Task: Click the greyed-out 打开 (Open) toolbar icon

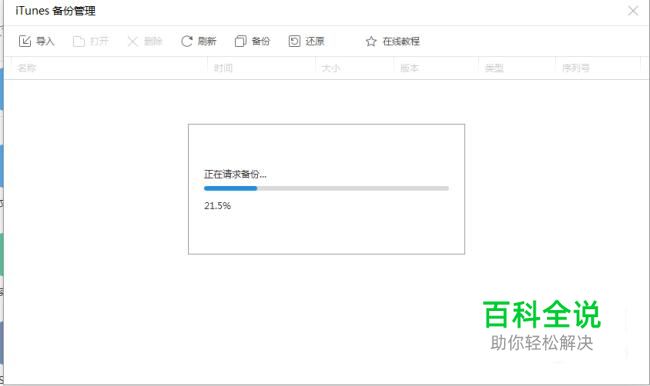Action: coord(78,41)
